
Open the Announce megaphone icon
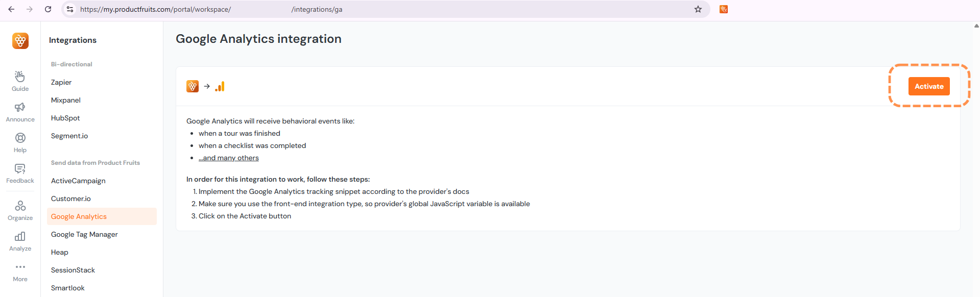click(20, 108)
